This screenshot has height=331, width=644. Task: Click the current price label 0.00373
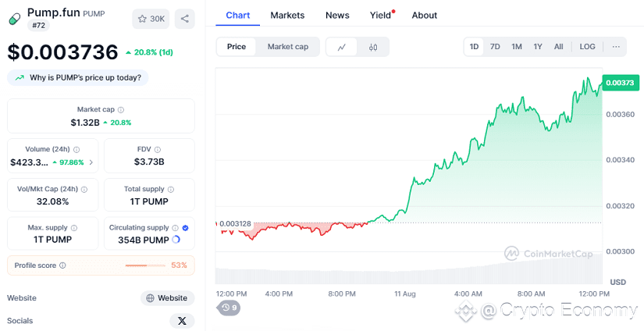click(x=621, y=83)
